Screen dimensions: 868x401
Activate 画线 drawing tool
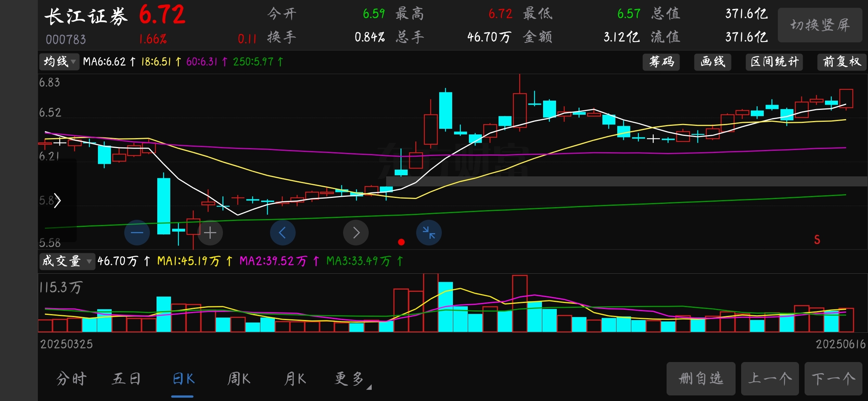[x=713, y=62]
